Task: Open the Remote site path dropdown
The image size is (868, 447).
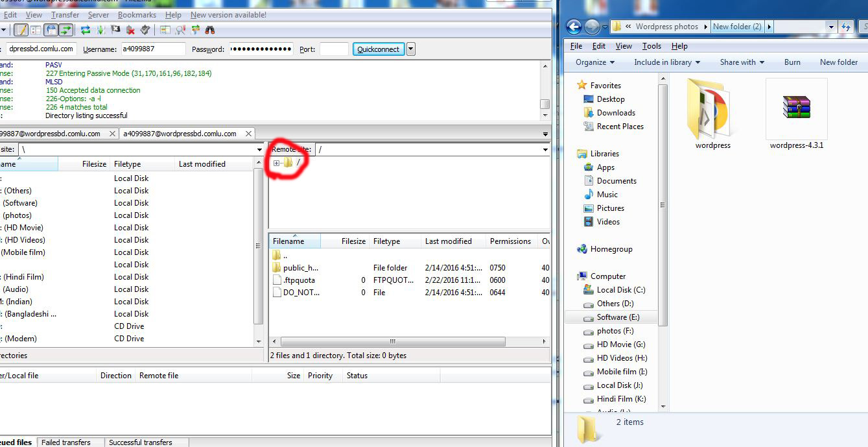Action: point(545,149)
